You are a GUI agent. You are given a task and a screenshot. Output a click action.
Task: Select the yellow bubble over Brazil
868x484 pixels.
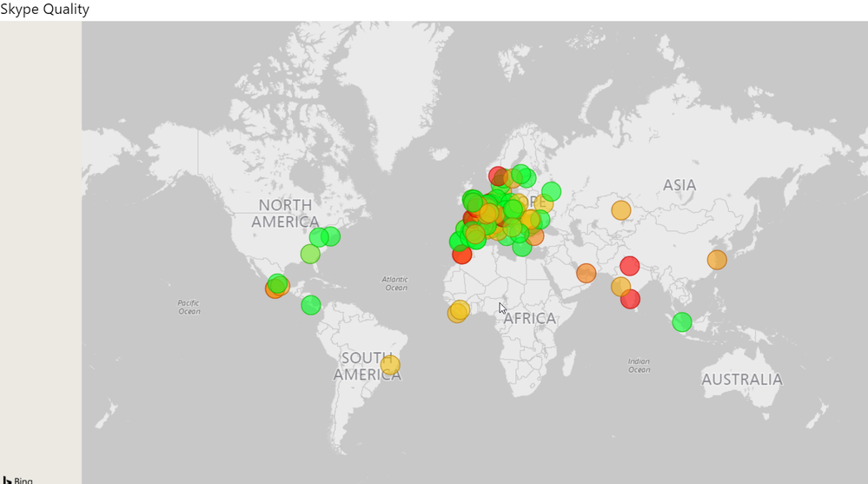(x=390, y=366)
